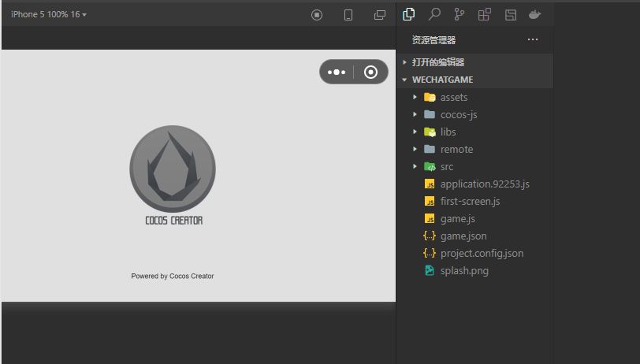This screenshot has height=364, width=640.
Task: Open the game.json file name
Action: point(463,236)
